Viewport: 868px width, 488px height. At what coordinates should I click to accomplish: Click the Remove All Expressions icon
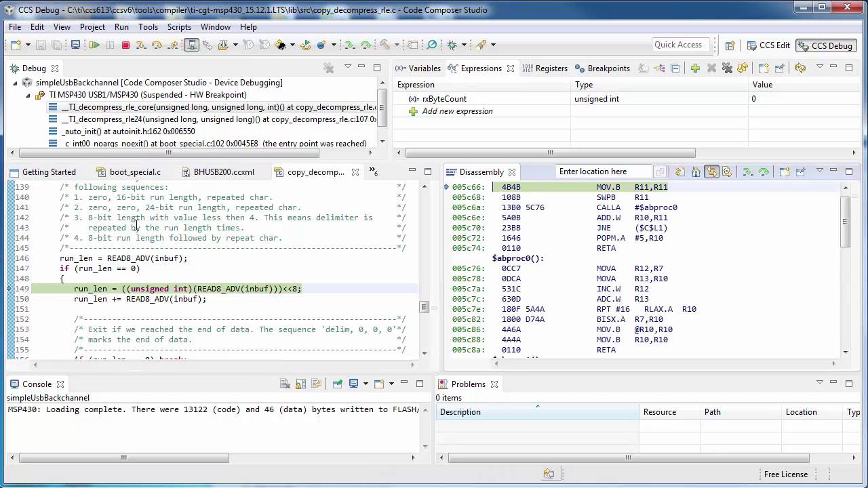point(727,68)
